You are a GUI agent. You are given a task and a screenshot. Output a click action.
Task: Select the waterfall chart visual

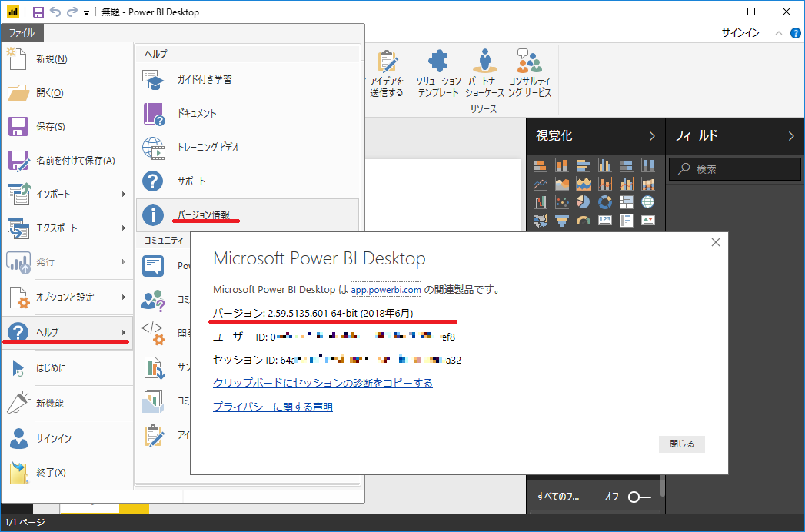(x=540, y=202)
